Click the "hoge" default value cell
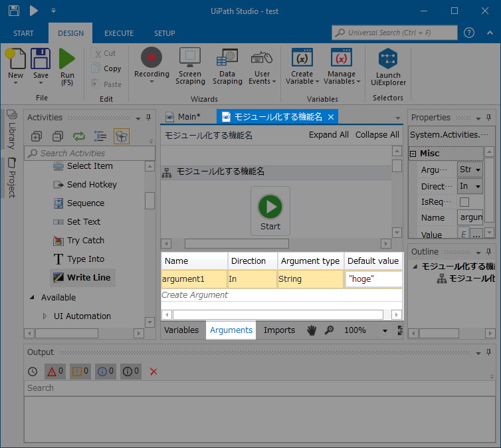Image resolution: width=501 pixels, height=448 pixels. coord(373,279)
